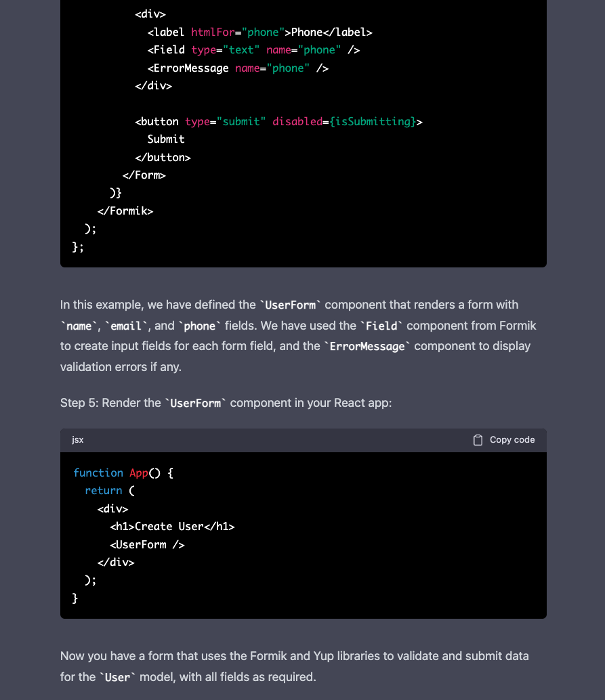Viewport: 605px width, 700px height.
Task: Click the label htmlFor="phone" code line
Action: pos(260,32)
